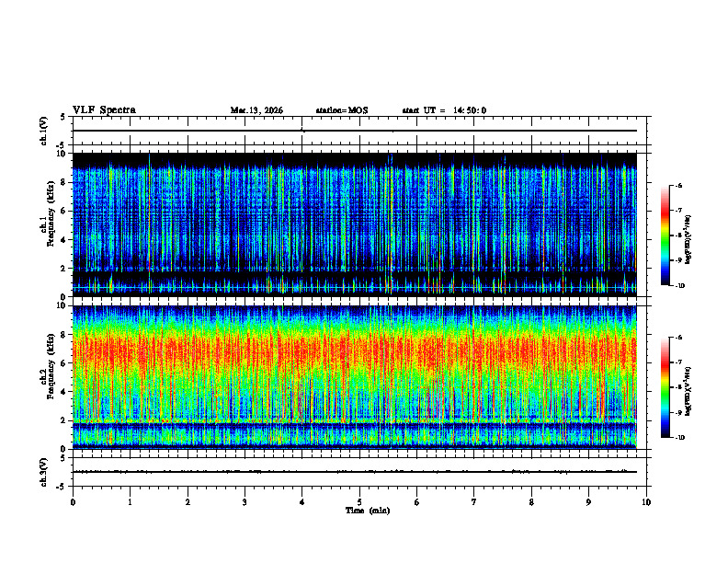Click inside the ch.2 spectrogram panel
Image resolution: width=728 pixels, height=563 pixels.
point(355,377)
